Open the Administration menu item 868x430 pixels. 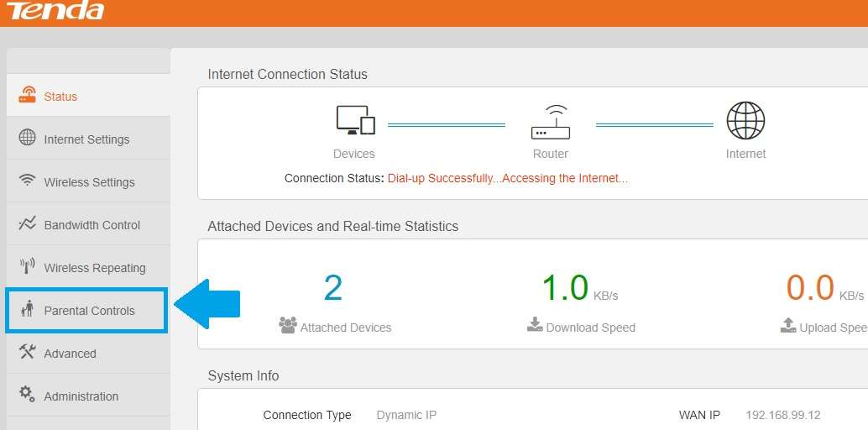[x=88, y=396]
